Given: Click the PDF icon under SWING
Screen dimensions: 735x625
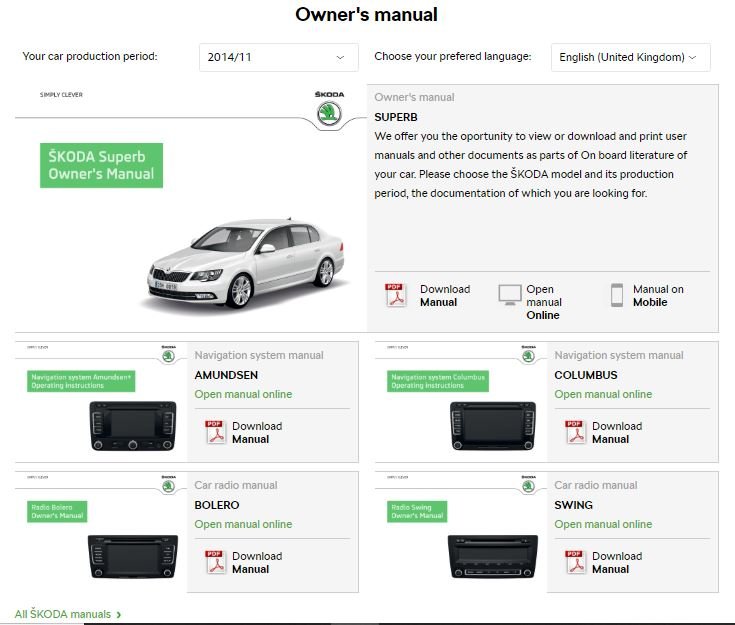Looking at the screenshot, I should [576, 562].
